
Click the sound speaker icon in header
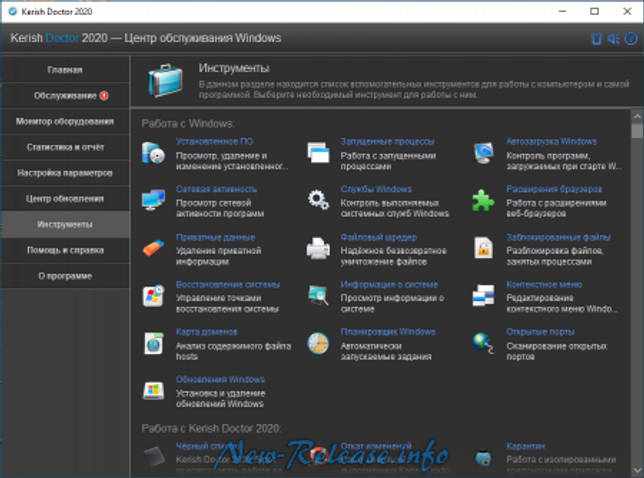click(614, 39)
